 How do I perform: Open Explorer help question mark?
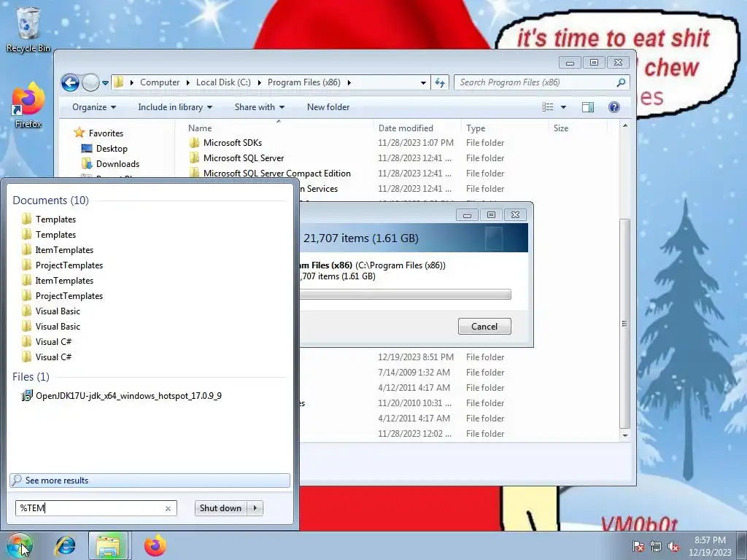614,107
